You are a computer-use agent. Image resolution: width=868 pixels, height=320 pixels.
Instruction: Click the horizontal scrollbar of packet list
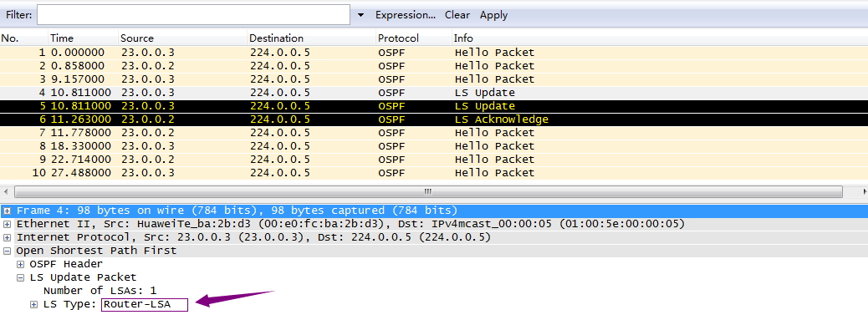(x=428, y=191)
